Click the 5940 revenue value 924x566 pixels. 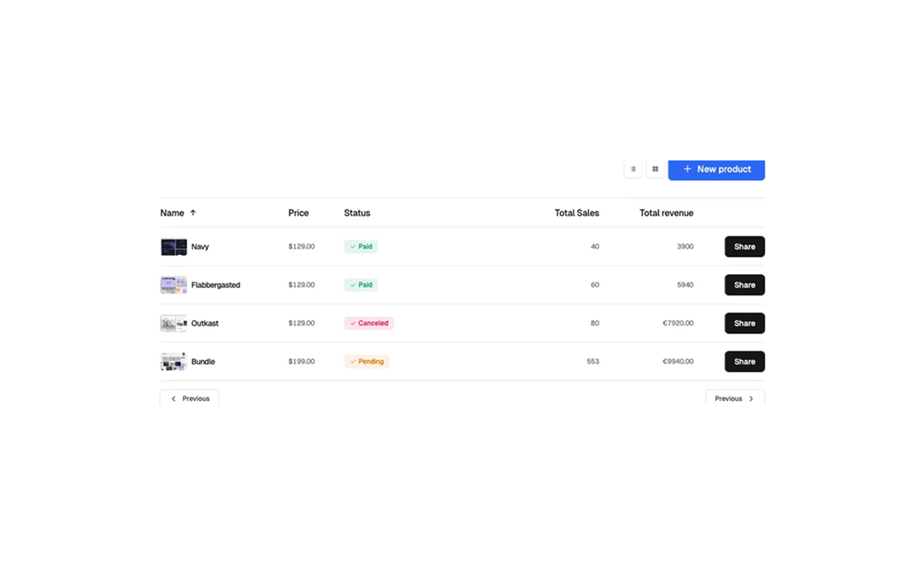(686, 285)
